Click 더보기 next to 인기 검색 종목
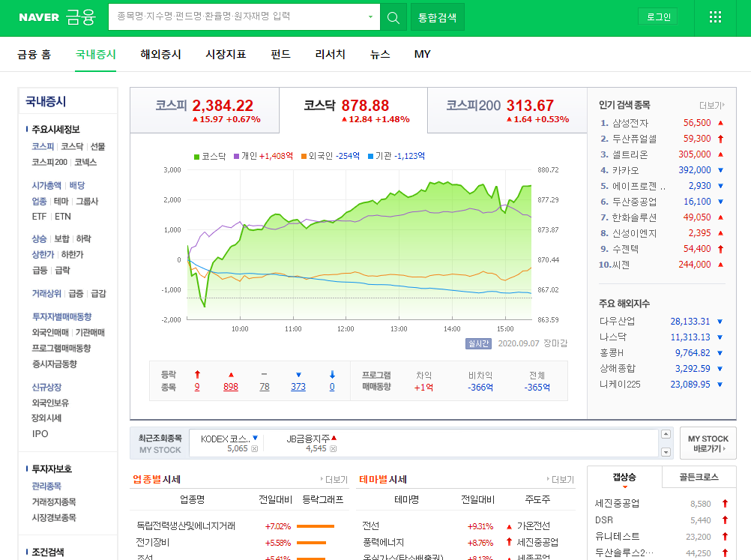Viewport: 751px width, 560px height. coord(712,106)
